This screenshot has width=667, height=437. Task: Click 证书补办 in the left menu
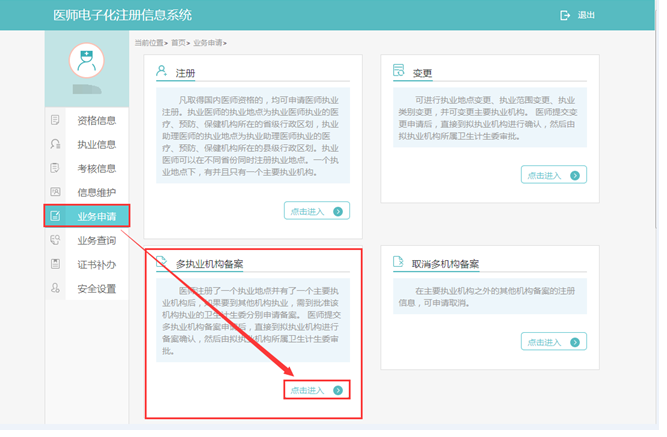[96, 265]
